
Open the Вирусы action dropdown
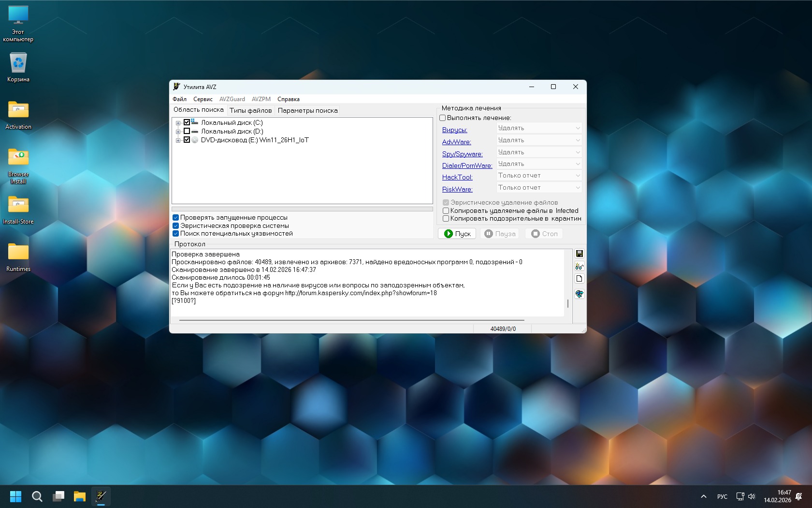pos(539,128)
